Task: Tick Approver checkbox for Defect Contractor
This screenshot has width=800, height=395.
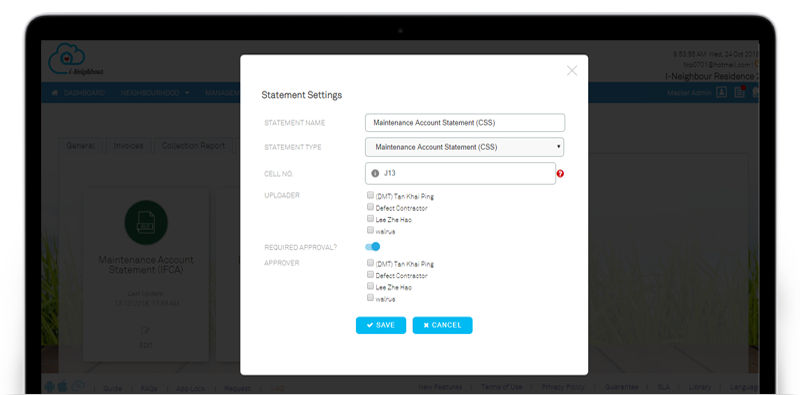Action: click(370, 275)
